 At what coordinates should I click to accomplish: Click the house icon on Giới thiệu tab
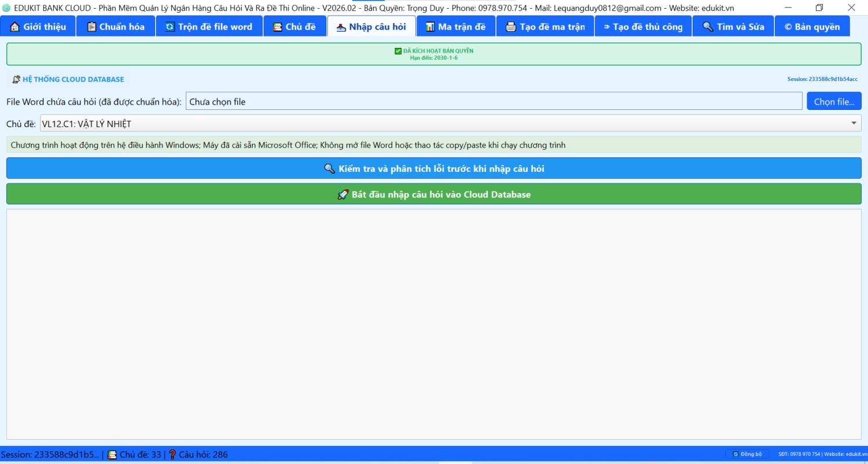pyautogui.click(x=15, y=27)
